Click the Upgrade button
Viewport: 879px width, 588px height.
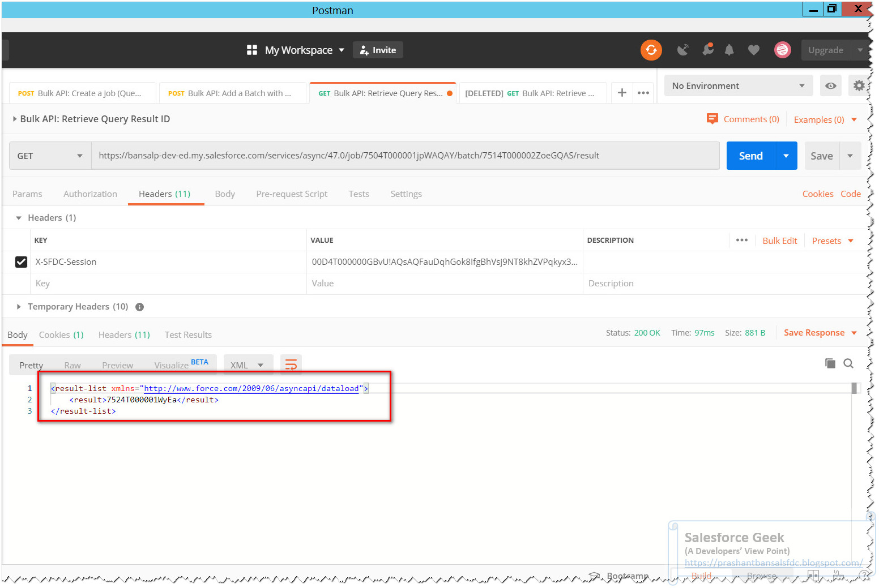click(826, 50)
